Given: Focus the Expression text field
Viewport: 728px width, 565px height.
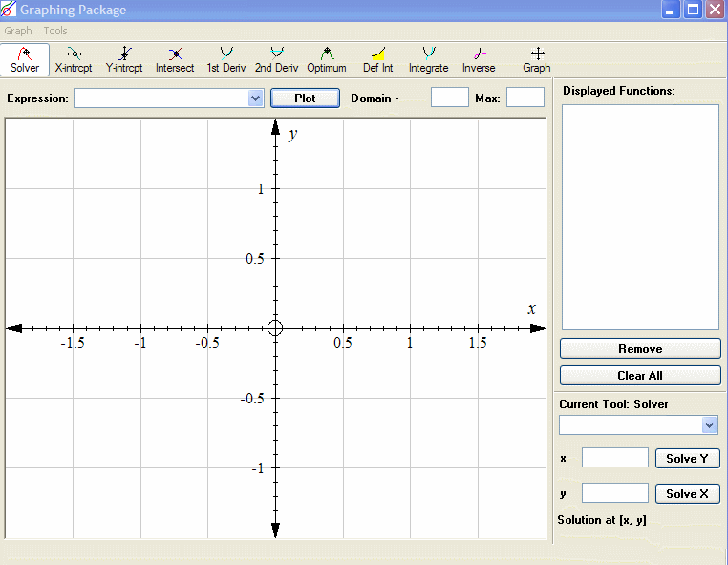Looking at the screenshot, I should click(x=161, y=98).
